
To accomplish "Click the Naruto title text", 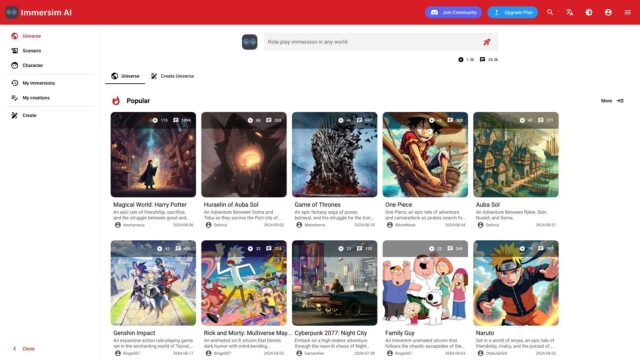I will 484,333.
